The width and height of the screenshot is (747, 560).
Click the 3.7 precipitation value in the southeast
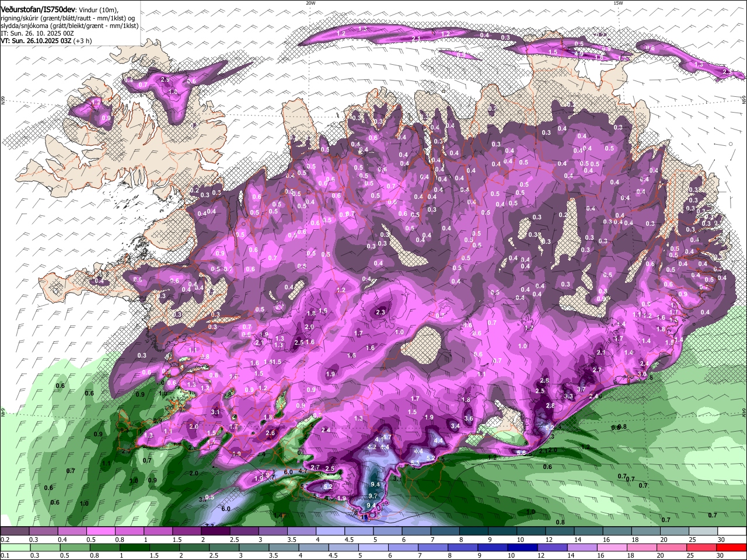pyautogui.click(x=581, y=389)
